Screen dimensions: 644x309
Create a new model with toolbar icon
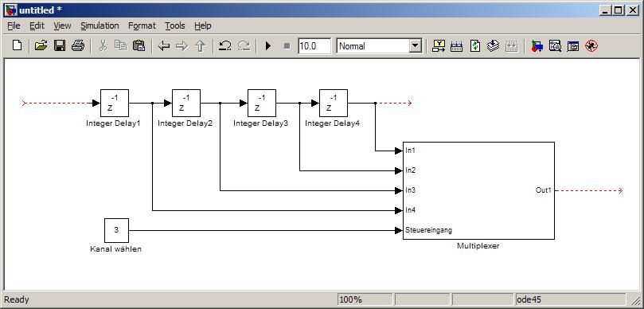[x=17, y=45]
